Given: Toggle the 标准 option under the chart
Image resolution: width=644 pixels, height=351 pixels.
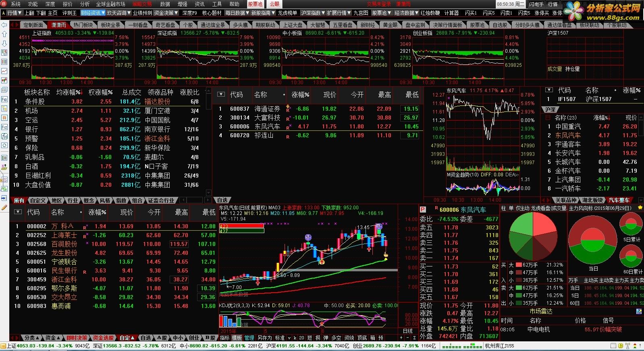Looking at the screenshot, I should (x=280, y=338).
